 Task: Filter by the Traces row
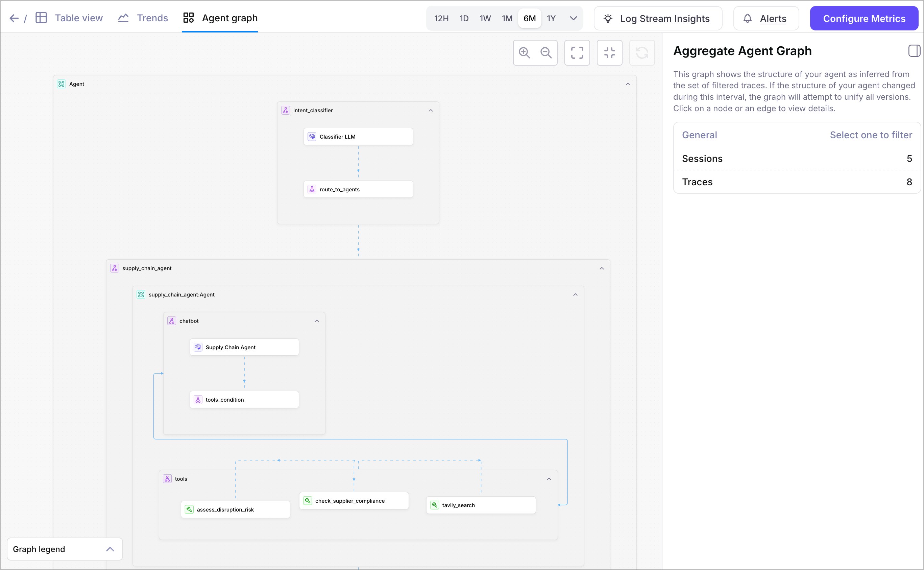pyautogui.click(x=797, y=182)
